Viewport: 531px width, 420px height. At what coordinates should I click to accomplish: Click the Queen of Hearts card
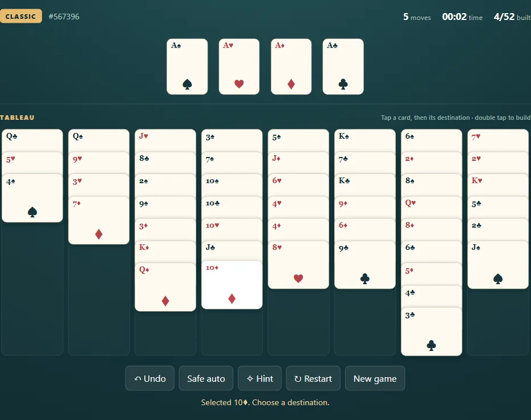click(x=431, y=208)
